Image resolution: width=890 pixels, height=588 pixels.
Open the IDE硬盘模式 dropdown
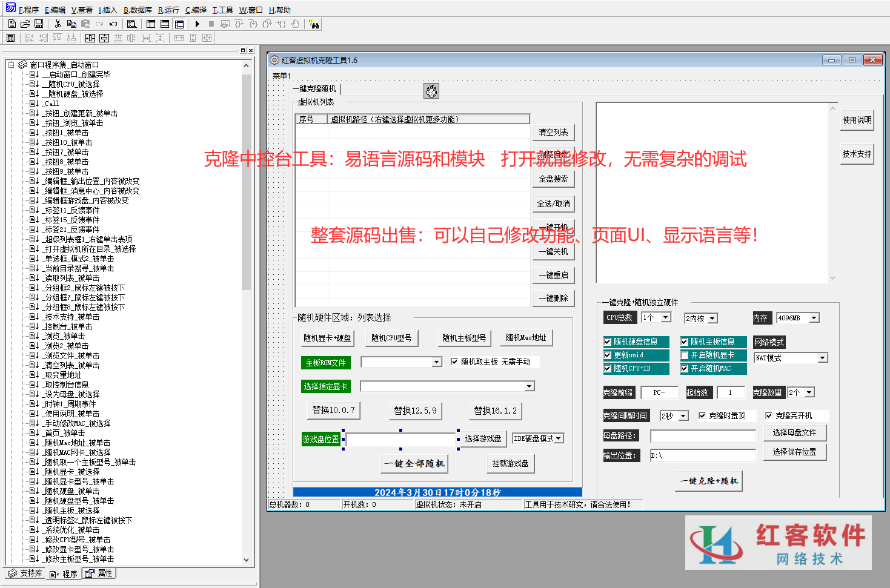(x=559, y=438)
